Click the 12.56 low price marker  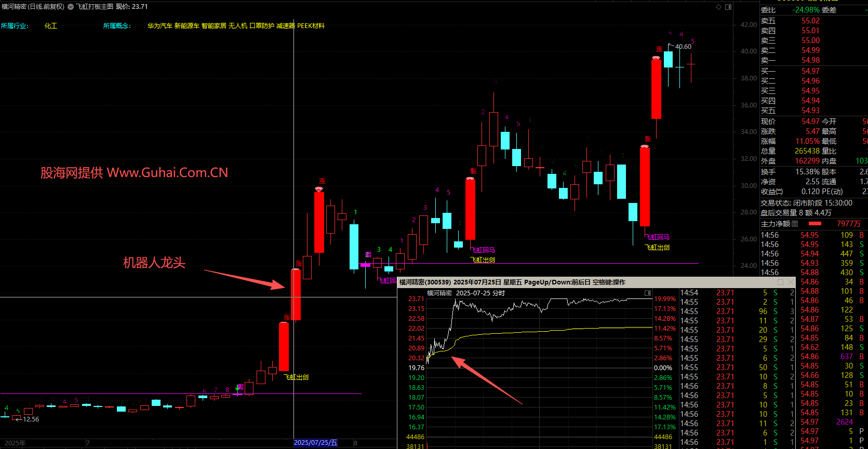click(31, 419)
